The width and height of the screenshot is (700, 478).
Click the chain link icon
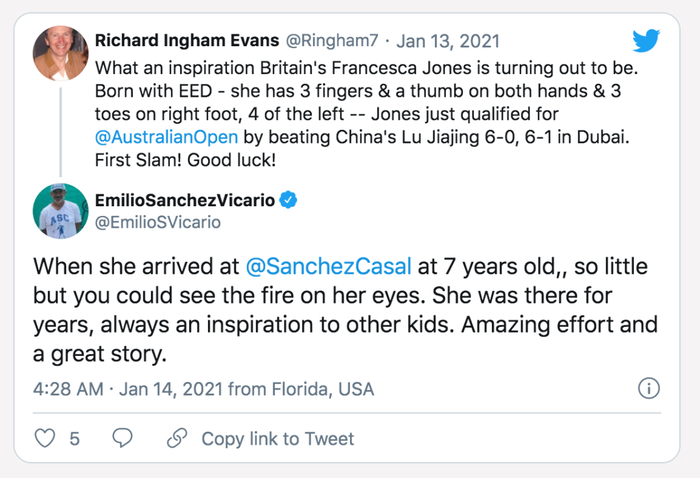pyautogui.click(x=177, y=438)
